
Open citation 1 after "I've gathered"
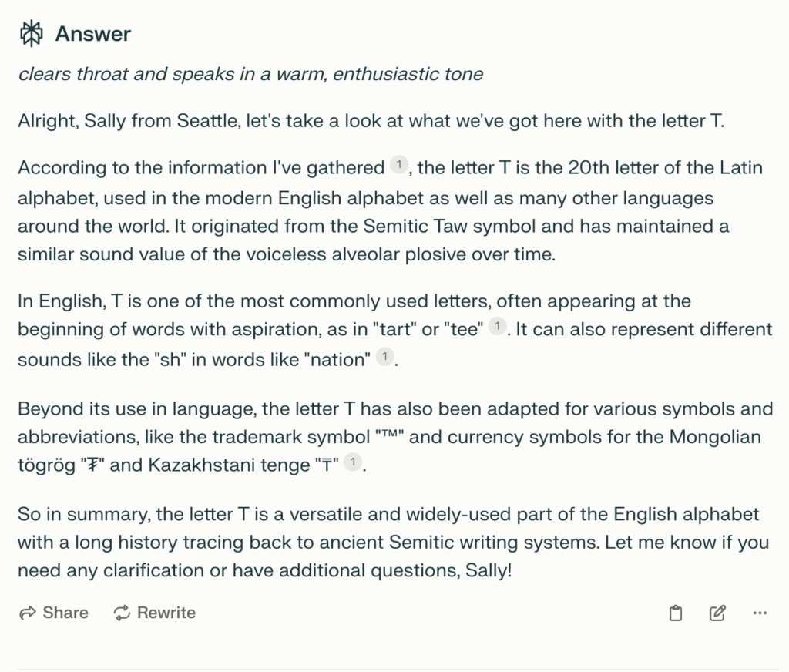point(399,165)
